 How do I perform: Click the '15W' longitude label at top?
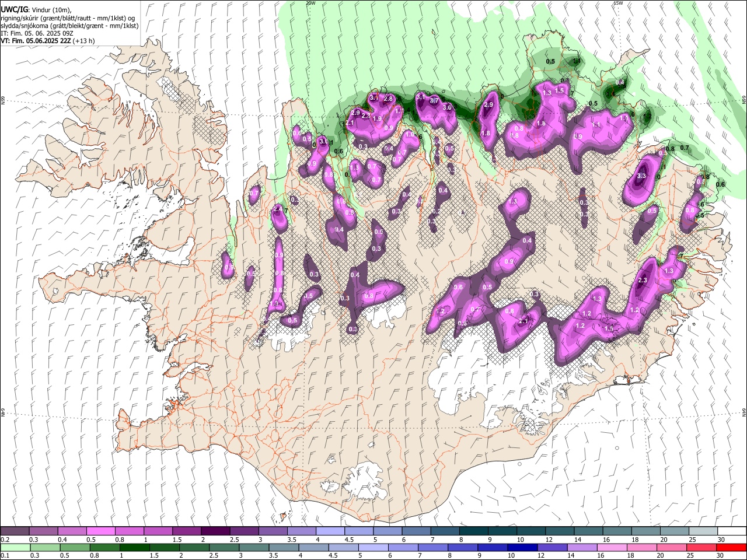tap(618, 3)
